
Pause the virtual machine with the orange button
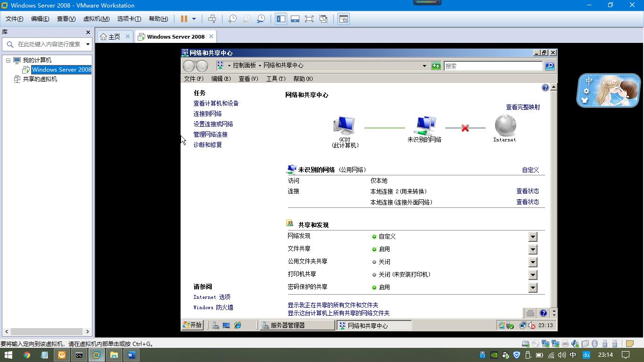point(184,19)
